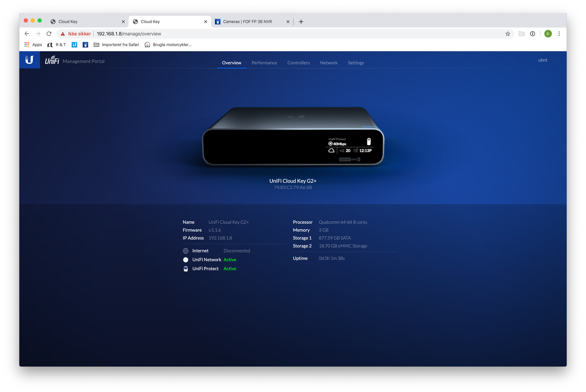Click the UniFi Network Active status

click(x=230, y=260)
